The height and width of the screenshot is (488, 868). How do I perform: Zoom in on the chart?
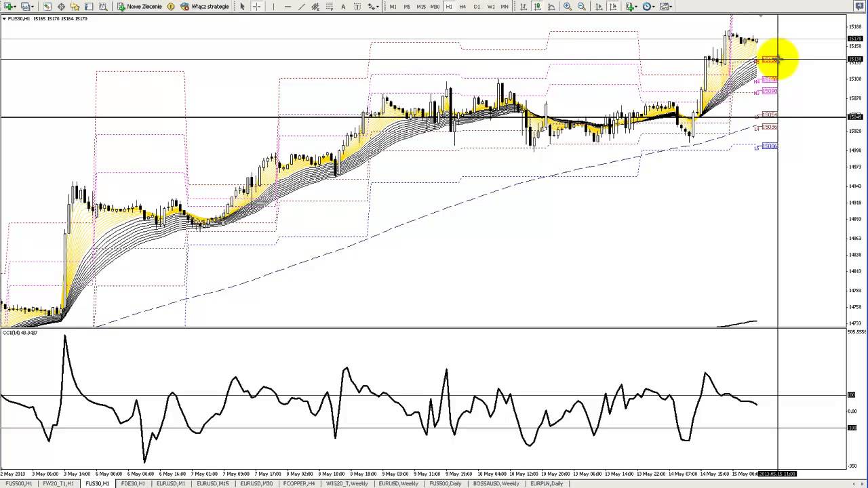click(568, 6)
